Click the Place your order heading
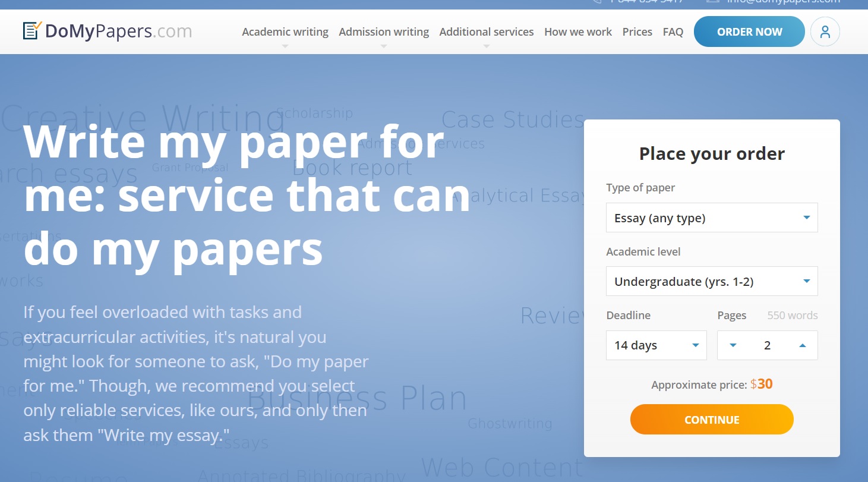The height and width of the screenshot is (482, 868). point(712,154)
